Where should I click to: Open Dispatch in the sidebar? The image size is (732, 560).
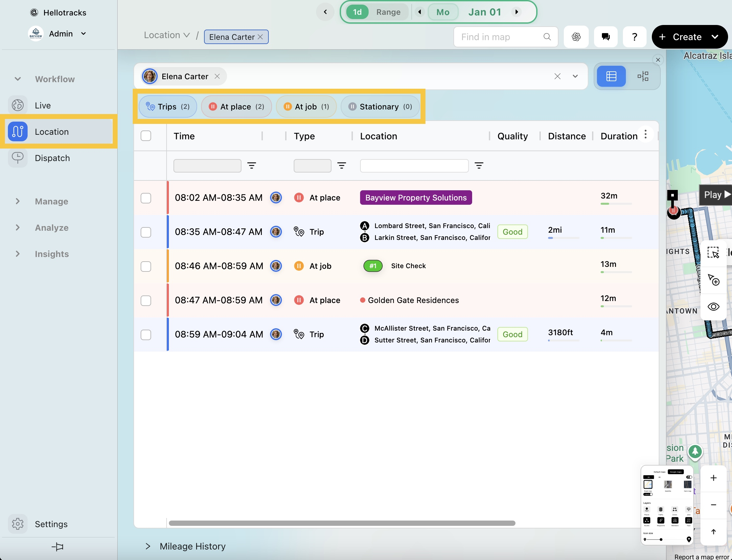[x=52, y=158]
